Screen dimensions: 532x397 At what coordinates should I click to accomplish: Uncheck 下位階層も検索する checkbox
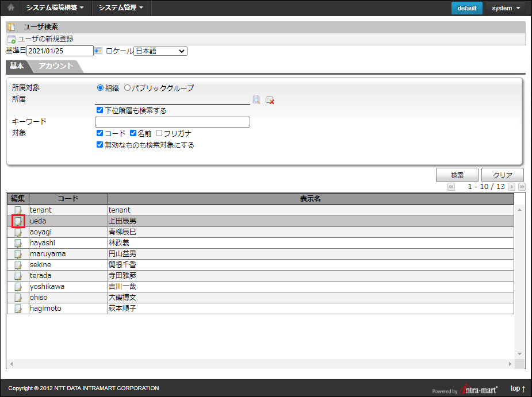point(100,110)
